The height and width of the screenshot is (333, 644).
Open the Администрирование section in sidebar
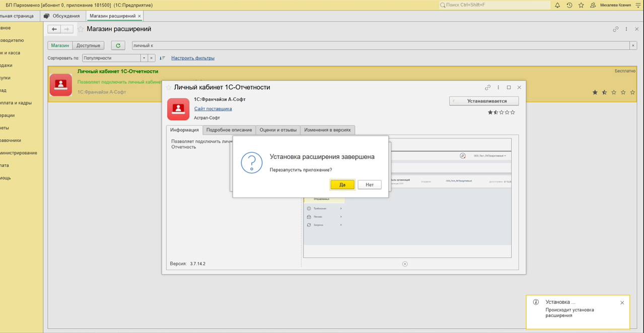click(x=19, y=153)
